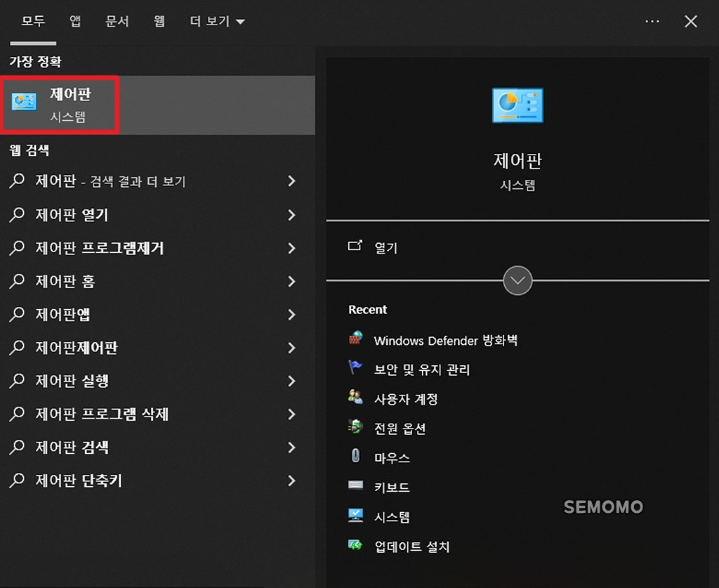719x588 pixels.
Task: Select web suggestion text 제어판앱
Action: tap(62, 314)
